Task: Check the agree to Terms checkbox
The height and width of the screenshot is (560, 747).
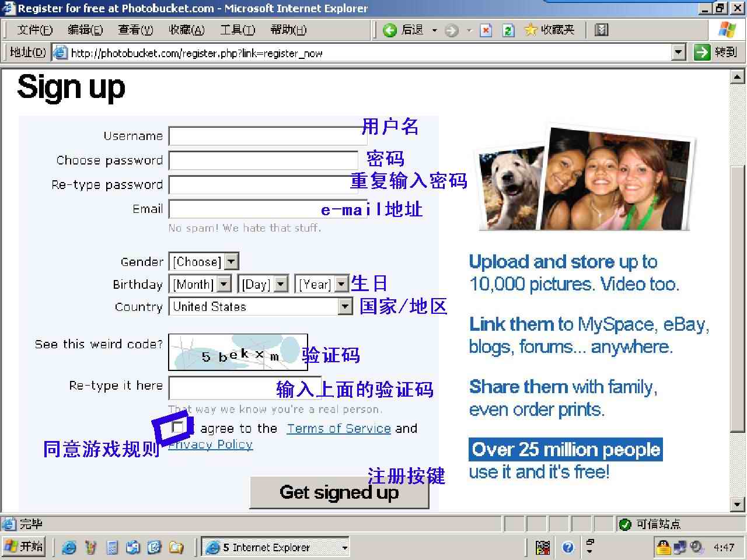Action: click(177, 428)
